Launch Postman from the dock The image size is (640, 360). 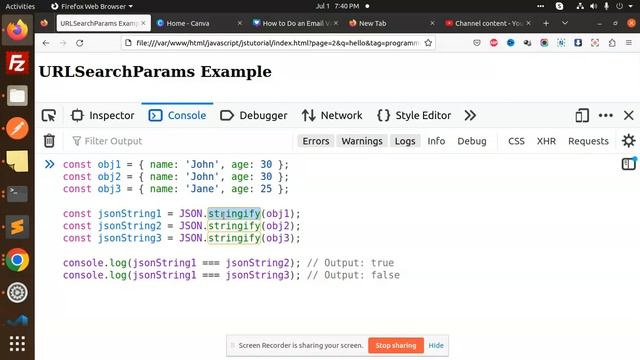(17, 129)
